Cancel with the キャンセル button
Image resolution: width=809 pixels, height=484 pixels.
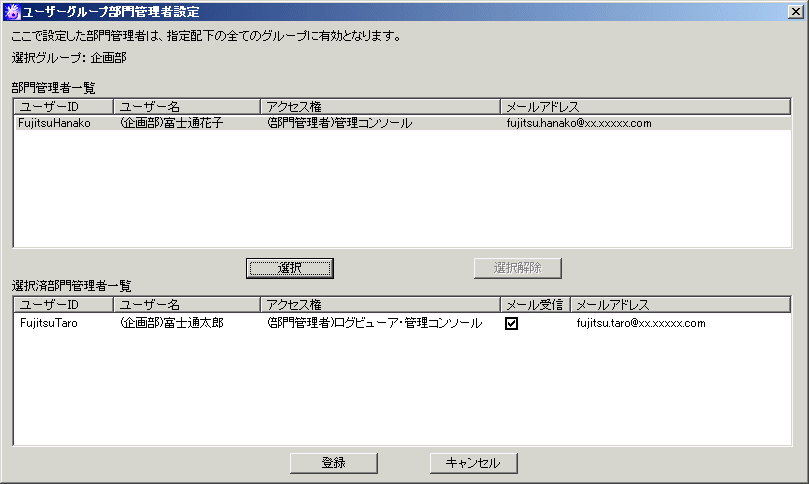coord(473,463)
